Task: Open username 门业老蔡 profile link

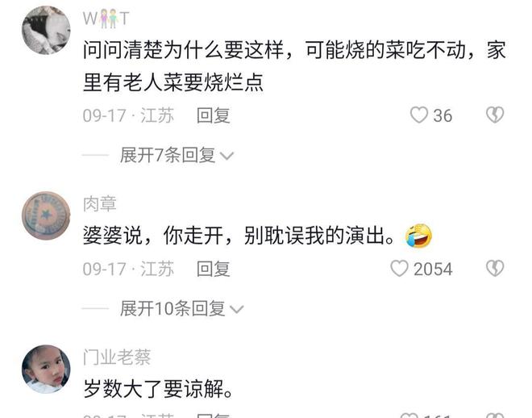Action: [117, 357]
